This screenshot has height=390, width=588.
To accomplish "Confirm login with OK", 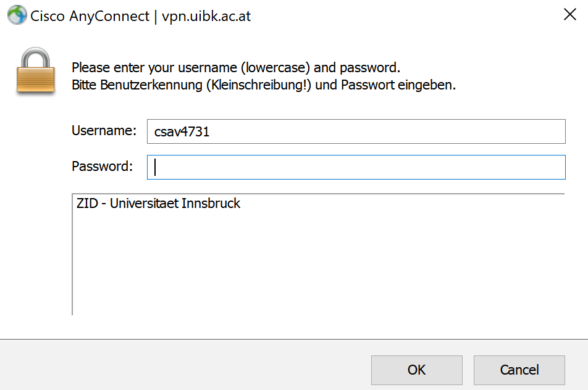I will point(416,370).
